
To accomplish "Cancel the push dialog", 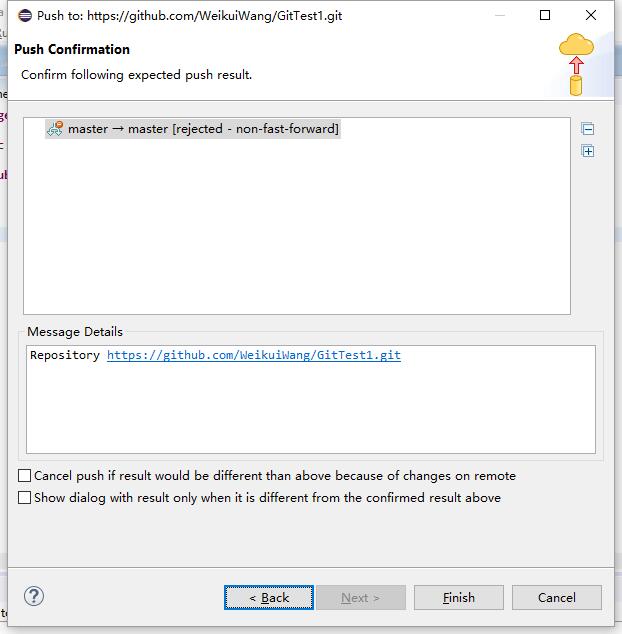I will 557,597.
